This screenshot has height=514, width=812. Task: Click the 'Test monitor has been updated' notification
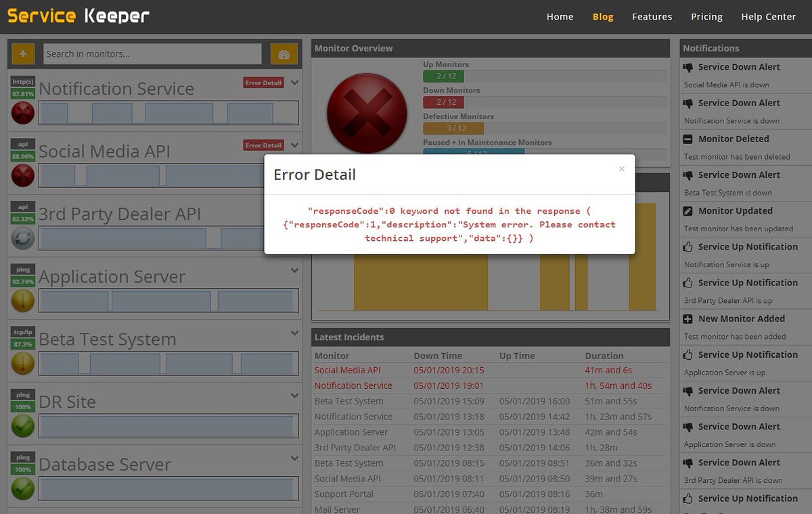[x=738, y=229]
